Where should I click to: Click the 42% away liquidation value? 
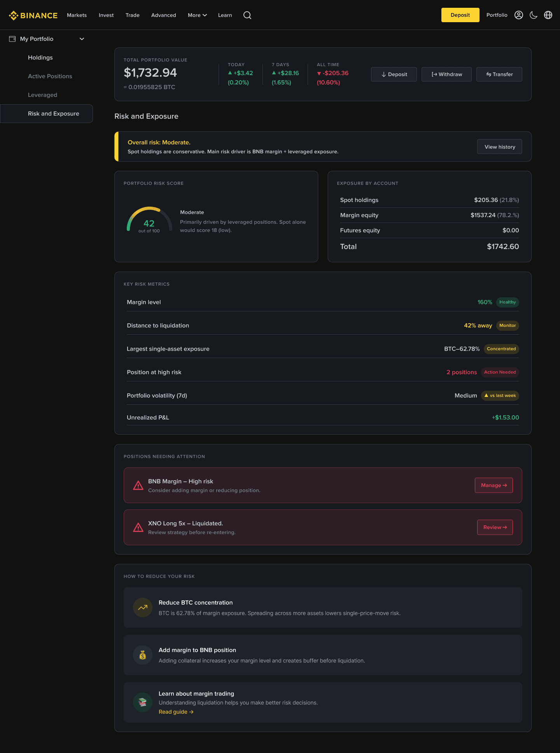[x=478, y=326]
